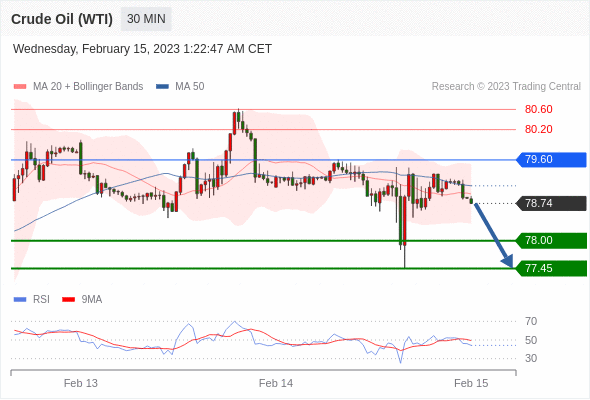Click the RSI 50 axis label
Viewport: 590px width, 400px height.
pyautogui.click(x=531, y=340)
